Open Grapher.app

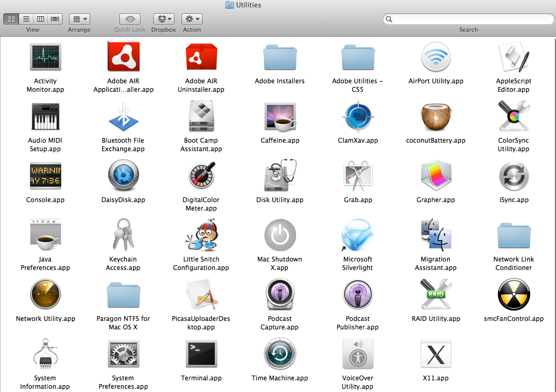pyautogui.click(x=436, y=176)
